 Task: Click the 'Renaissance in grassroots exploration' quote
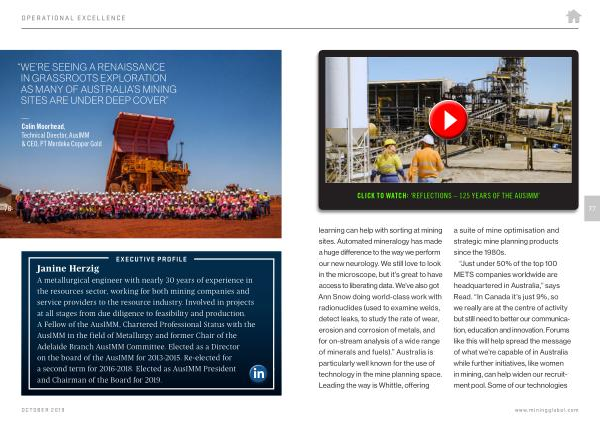pyautogui.click(x=95, y=84)
